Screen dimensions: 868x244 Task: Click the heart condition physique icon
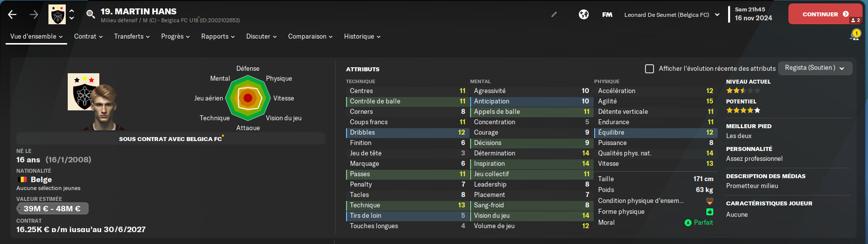coord(709,201)
